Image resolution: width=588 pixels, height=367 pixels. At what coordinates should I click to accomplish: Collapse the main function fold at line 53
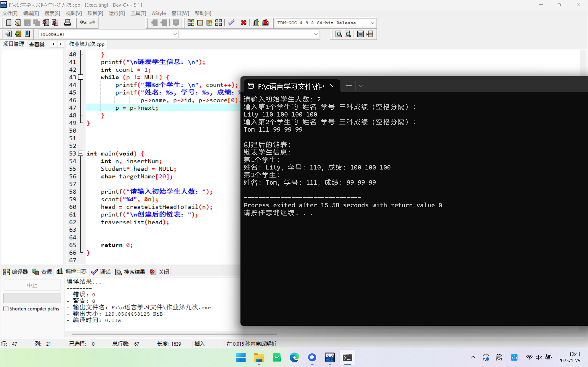(81, 153)
